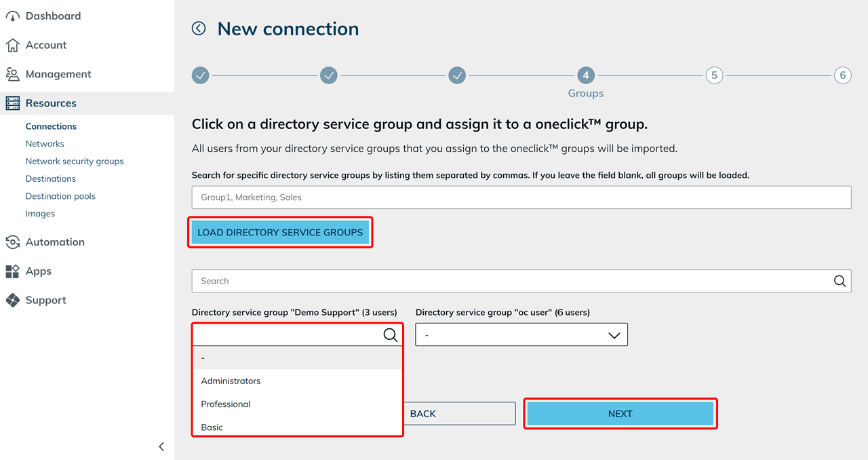Expand the "oc user" group dropdown
This screenshot has height=460, width=868.
[521, 334]
